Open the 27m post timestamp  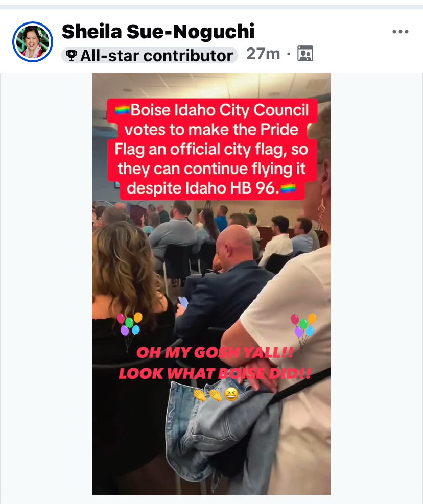click(x=263, y=54)
